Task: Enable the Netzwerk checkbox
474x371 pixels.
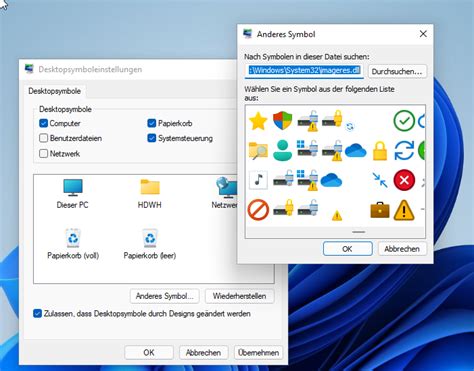Action: pyautogui.click(x=44, y=154)
